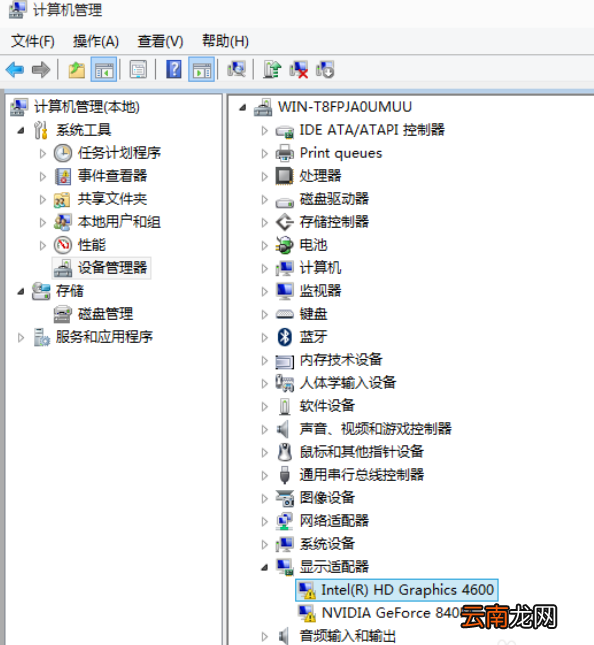This screenshot has height=645, width=594.
Task: Click the warning icon on Intel HD Graphics
Action: (307, 590)
